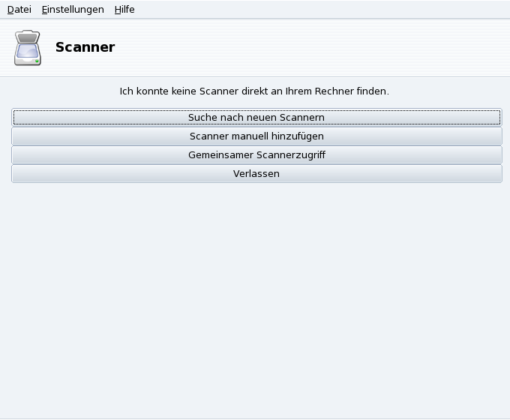Select the flatbed scanner image beside the title
This screenshot has height=420, width=510.
[28, 47]
